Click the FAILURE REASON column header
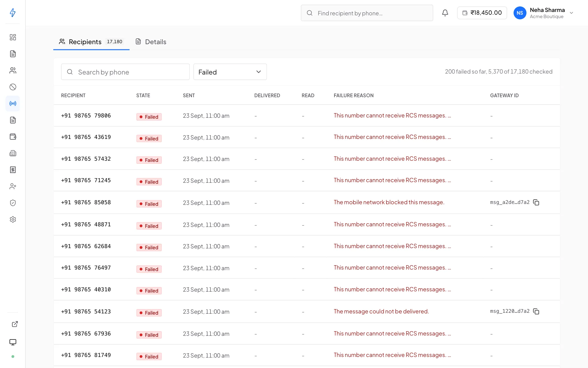 click(353, 95)
